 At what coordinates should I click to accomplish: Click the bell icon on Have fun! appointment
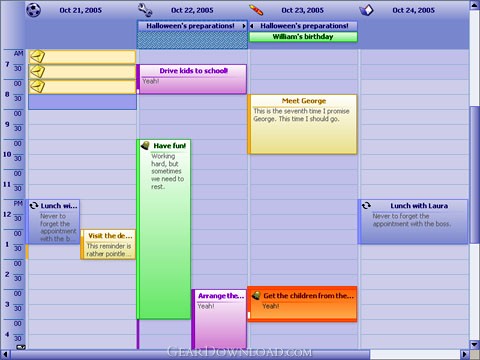(145, 145)
